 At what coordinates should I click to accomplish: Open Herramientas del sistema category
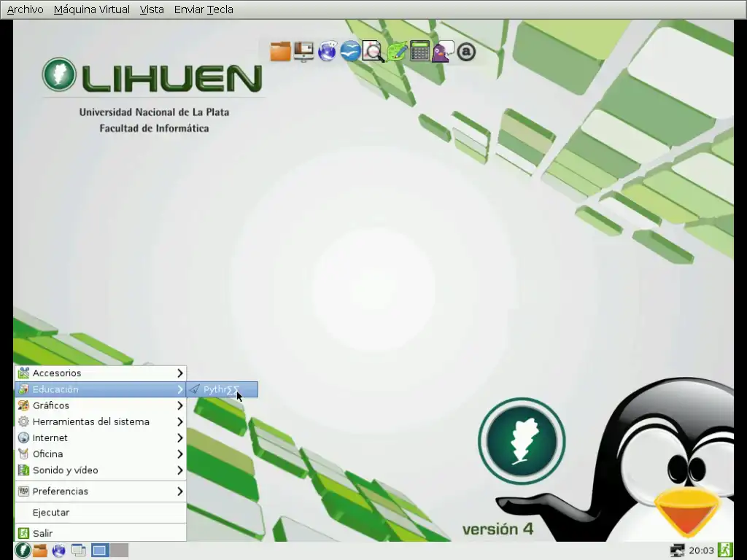coord(101,421)
